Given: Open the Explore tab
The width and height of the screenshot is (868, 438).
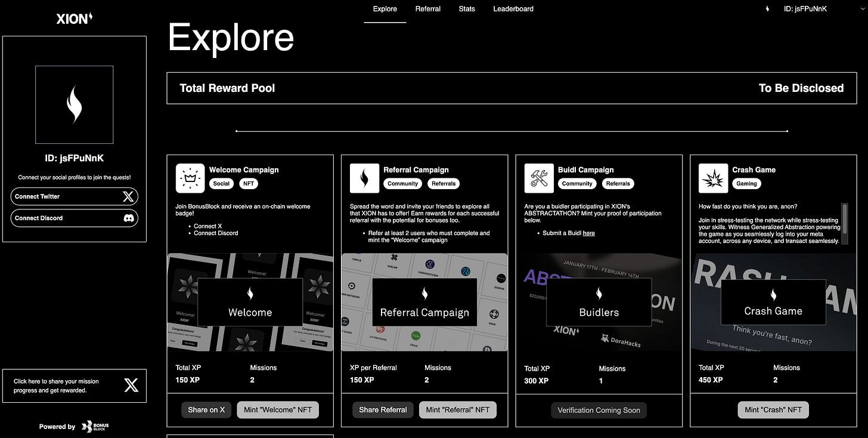Looking at the screenshot, I should click(385, 9).
